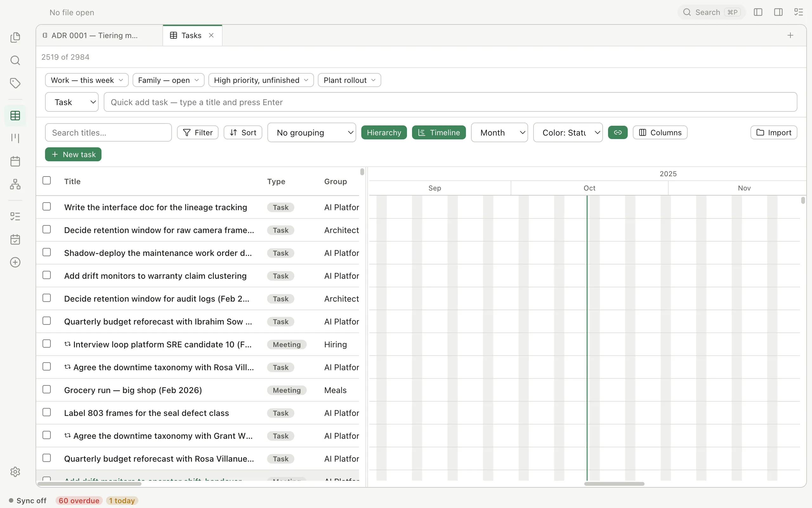The height and width of the screenshot is (508, 812).
Task: Open the kanban board icon in sidebar
Action: [15, 138]
